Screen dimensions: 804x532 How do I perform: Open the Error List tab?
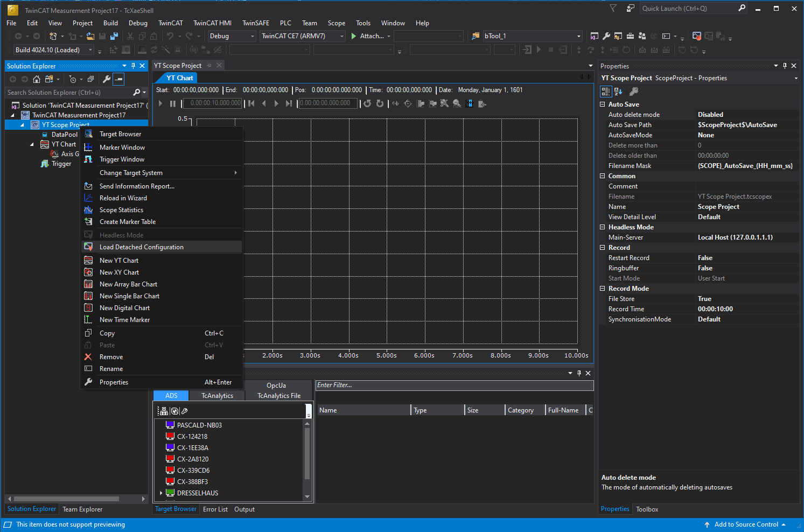pos(215,509)
